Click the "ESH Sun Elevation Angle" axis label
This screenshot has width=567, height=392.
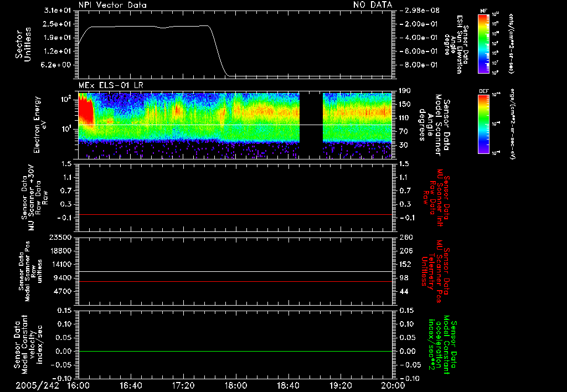(456, 44)
